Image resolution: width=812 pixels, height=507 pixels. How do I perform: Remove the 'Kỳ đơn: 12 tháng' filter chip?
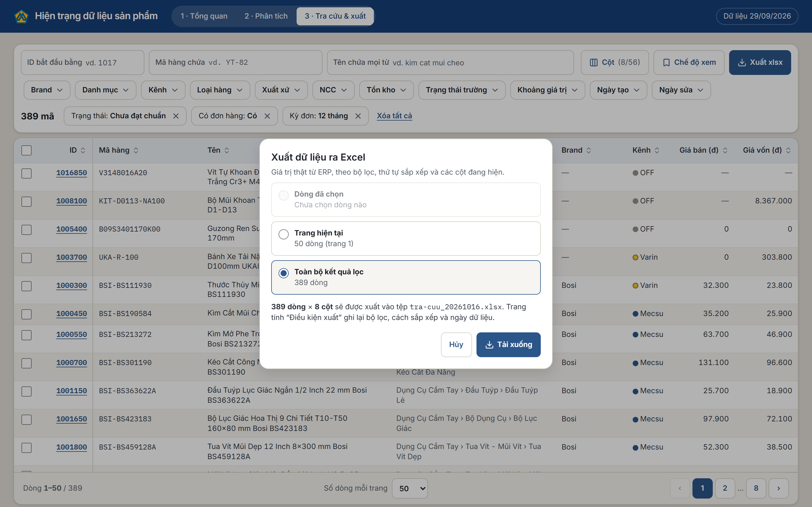[x=358, y=116]
